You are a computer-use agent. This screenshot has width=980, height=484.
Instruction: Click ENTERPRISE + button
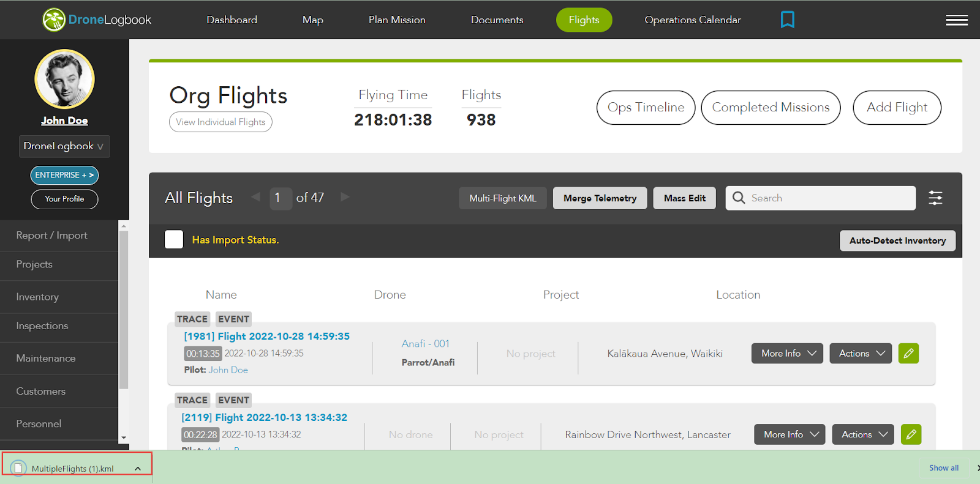[x=64, y=175]
